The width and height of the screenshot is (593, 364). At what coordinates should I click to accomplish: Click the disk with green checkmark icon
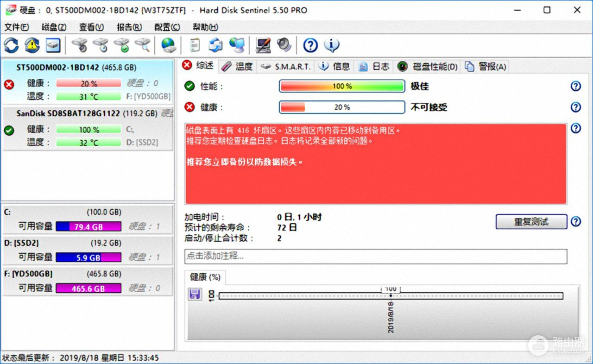pos(122,45)
